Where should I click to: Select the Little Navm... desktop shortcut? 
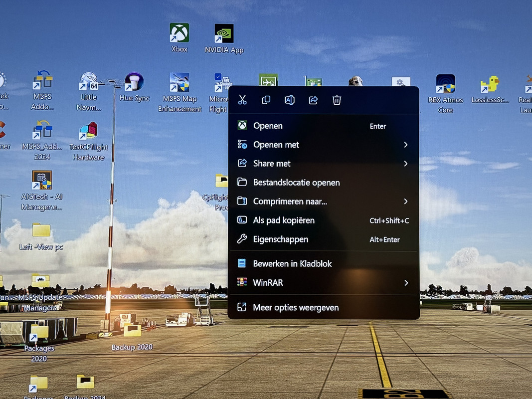click(89, 91)
